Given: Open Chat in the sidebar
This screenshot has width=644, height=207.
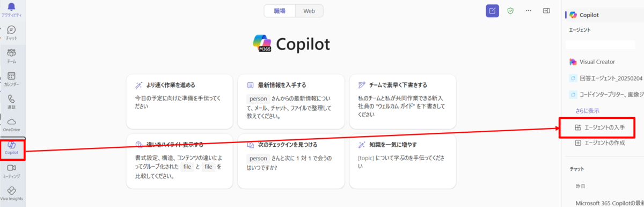Looking at the screenshot, I should (x=11, y=33).
